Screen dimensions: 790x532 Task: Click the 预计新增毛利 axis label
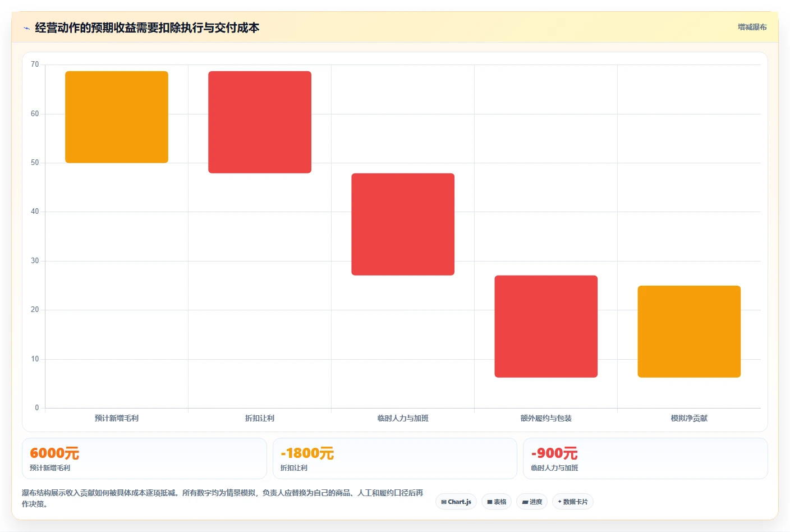pyautogui.click(x=117, y=418)
